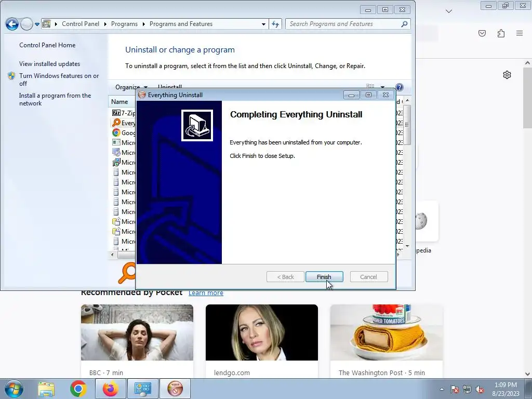532x399 pixels.
Task: Expand the address bar history dropdown
Action: [263, 24]
